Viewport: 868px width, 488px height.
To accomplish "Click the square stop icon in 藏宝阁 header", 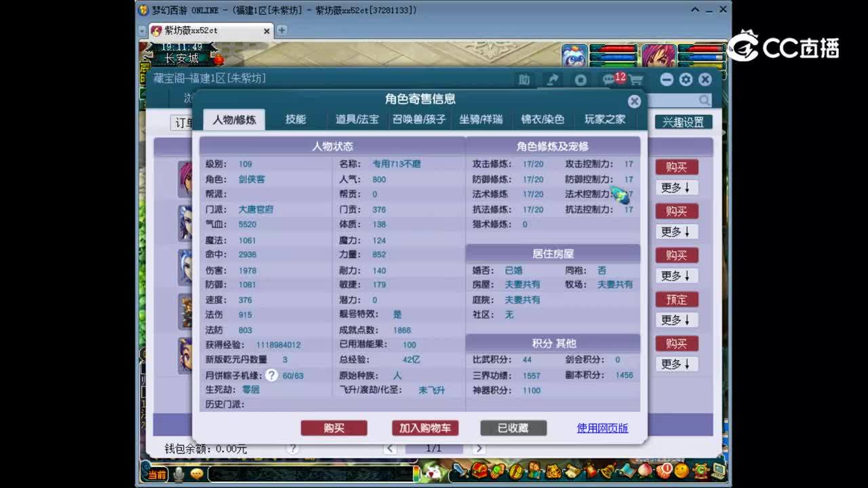I will coord(580,80).
